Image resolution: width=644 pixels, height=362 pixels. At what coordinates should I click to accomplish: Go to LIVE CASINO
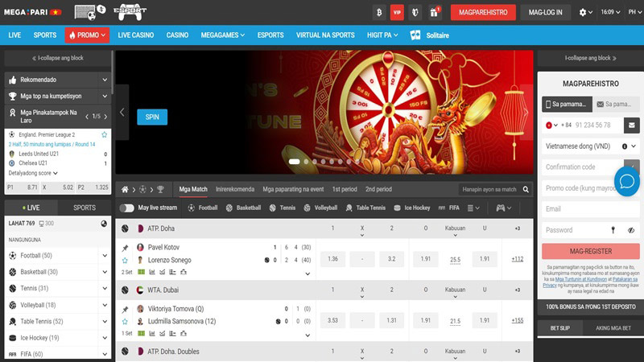135,35
